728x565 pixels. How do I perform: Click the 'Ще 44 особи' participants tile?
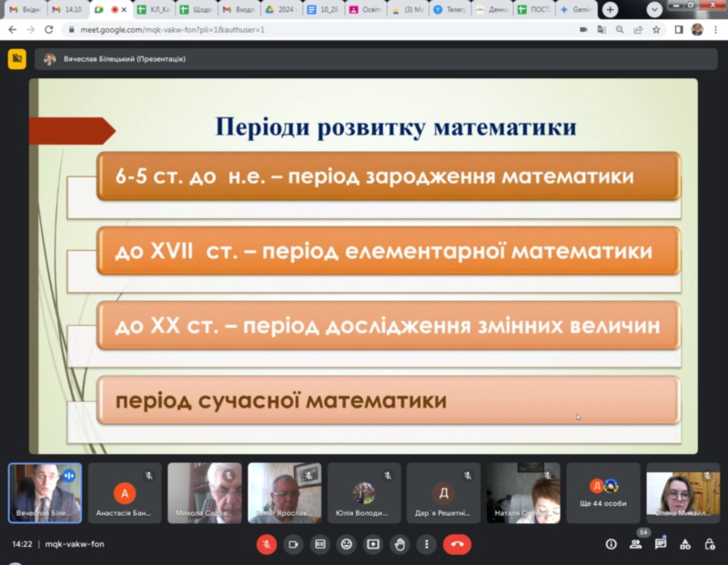[603, 492]
